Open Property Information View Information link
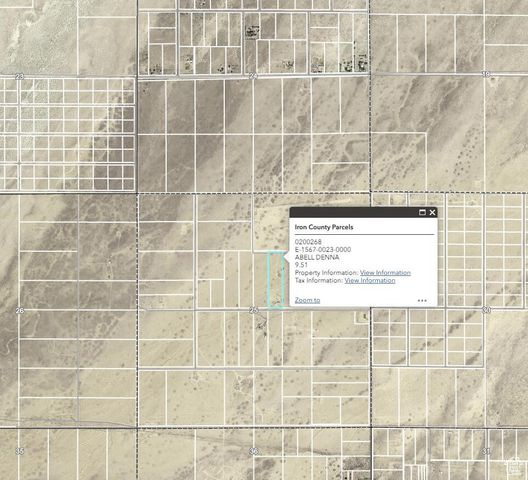Image resolution: width=528 pixels, height=480 pixels. [385, 273]
